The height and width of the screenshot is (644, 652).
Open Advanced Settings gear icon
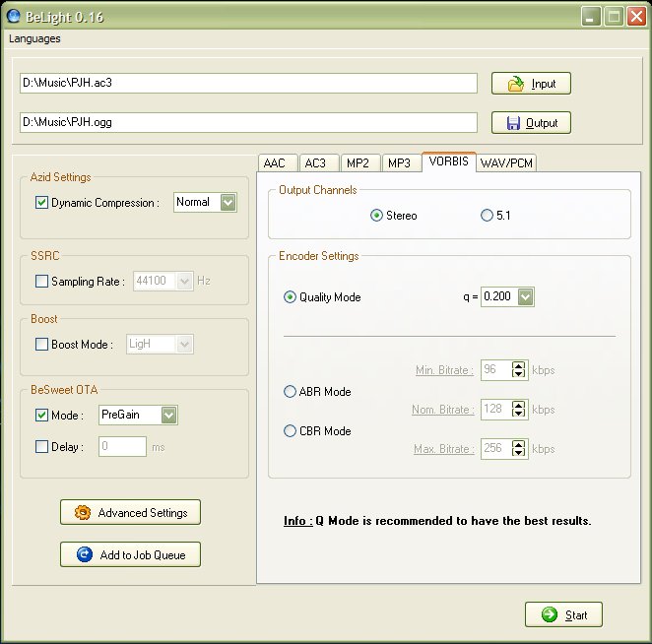click(83, 513)
